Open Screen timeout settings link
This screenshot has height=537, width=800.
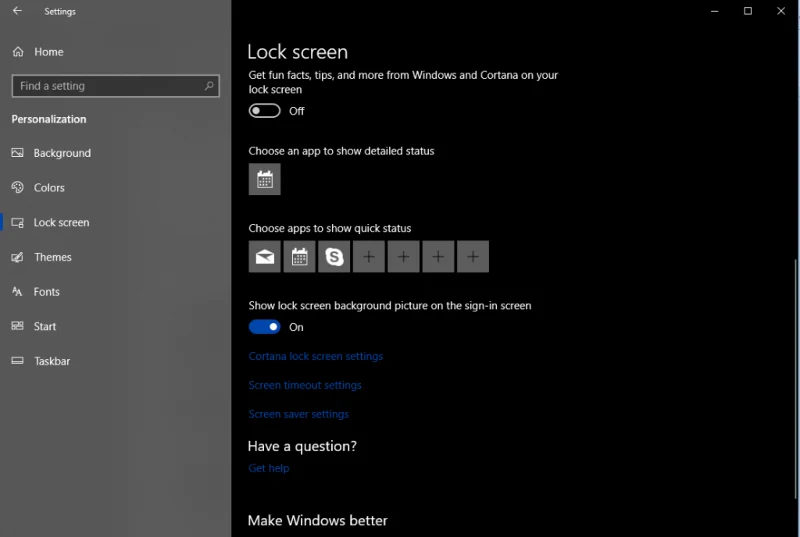coord(305,385)
